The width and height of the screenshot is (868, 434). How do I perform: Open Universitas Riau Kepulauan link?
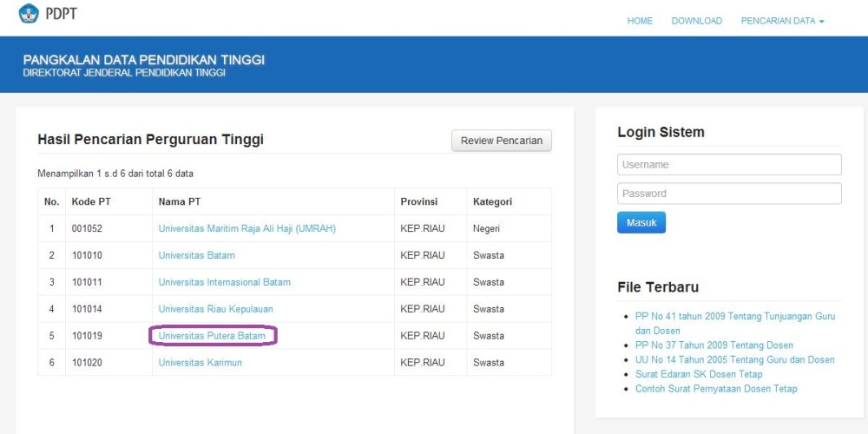coord(215,309)
